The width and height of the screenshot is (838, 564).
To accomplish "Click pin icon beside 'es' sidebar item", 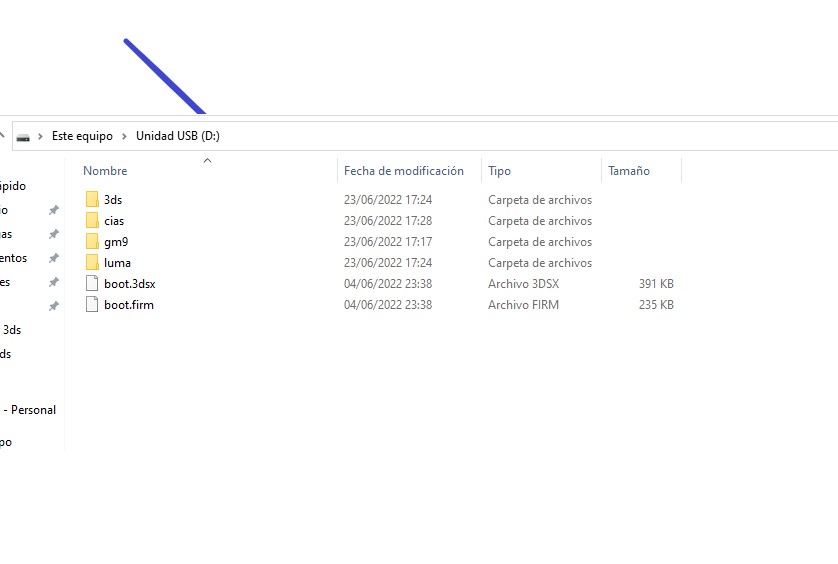I will pyautogui.click(x=53, y=282).
